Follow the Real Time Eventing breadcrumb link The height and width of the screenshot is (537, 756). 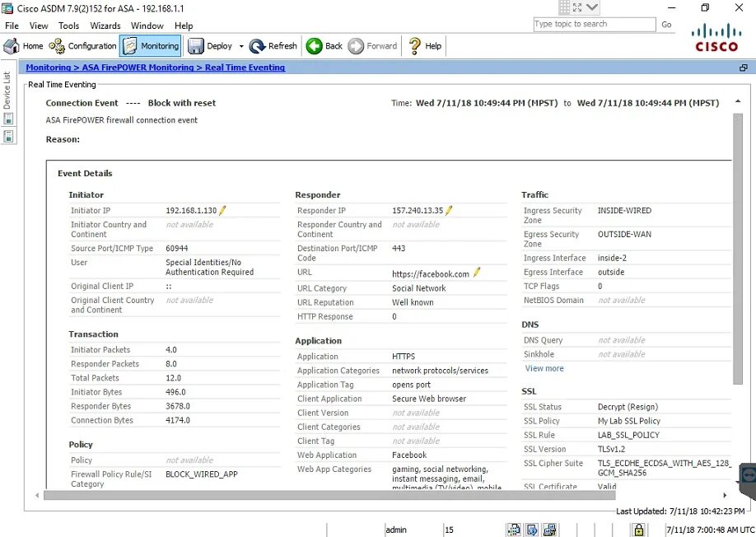[245, 68]
